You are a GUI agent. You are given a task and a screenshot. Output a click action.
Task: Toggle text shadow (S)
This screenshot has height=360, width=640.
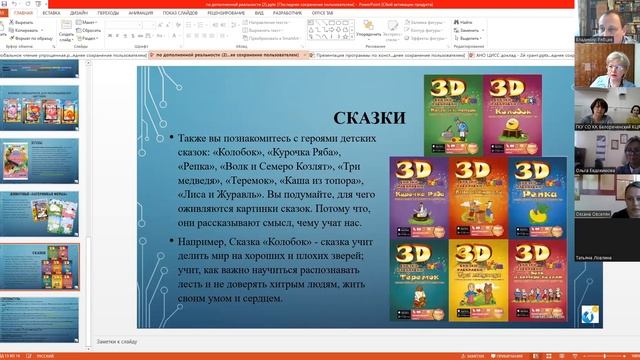[133, 36]
